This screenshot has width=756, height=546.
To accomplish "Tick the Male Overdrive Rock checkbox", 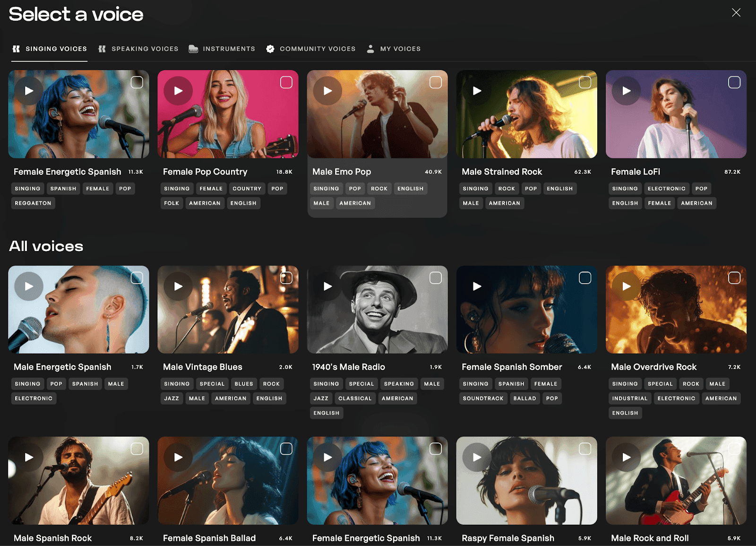I will [734, 278].
